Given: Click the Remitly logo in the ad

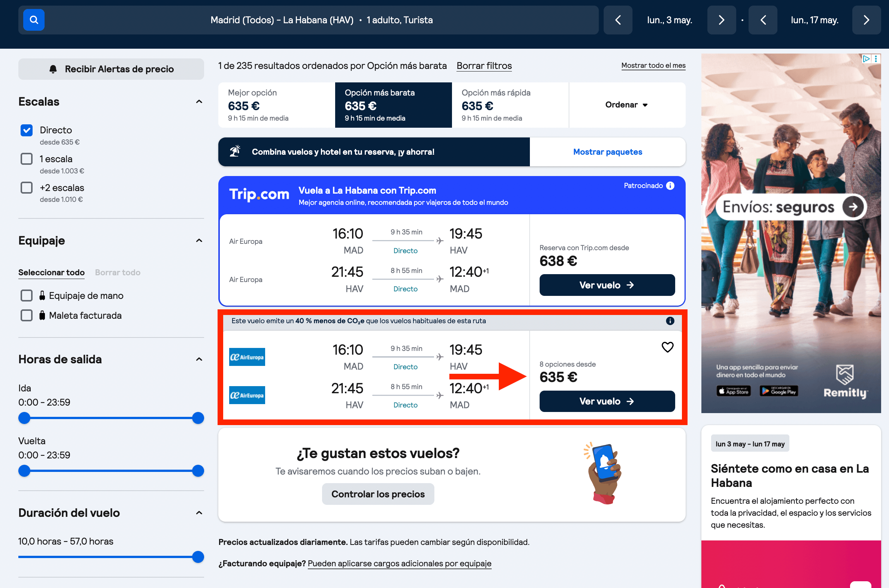Looking at the screenshot, I should pos(845,381).
